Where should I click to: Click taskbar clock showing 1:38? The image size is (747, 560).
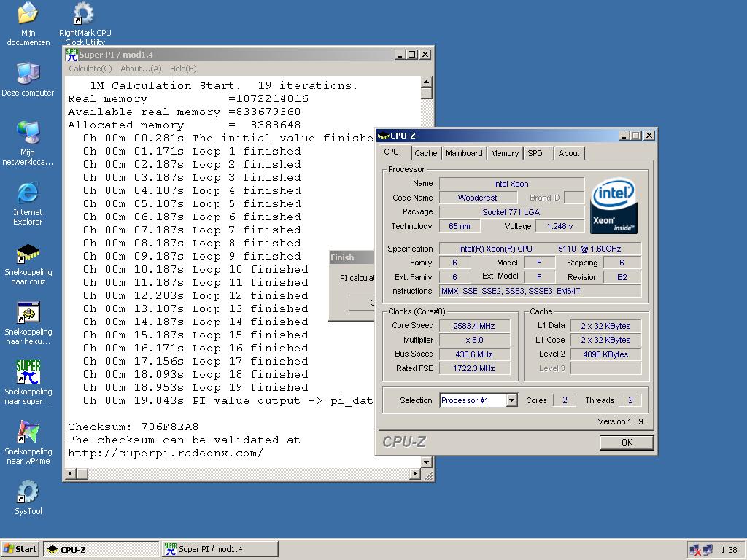pyautogui.click(x=729, y=550)
